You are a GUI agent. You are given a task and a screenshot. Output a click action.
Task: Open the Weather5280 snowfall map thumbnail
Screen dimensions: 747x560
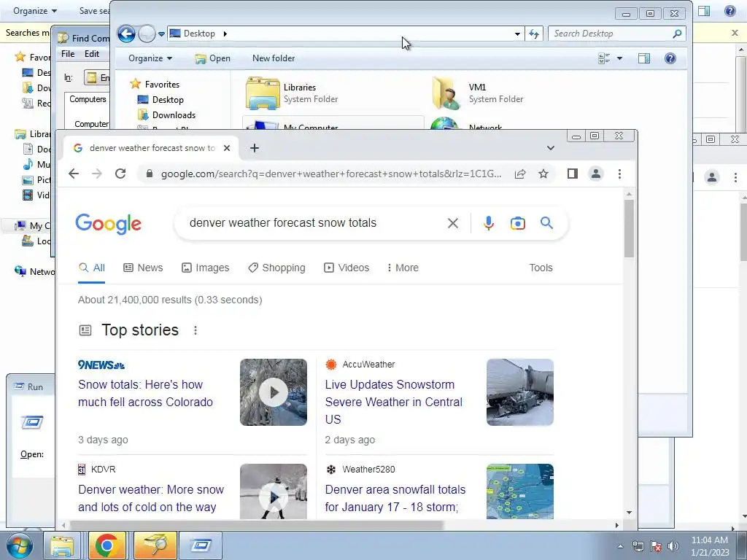point(519,491)
